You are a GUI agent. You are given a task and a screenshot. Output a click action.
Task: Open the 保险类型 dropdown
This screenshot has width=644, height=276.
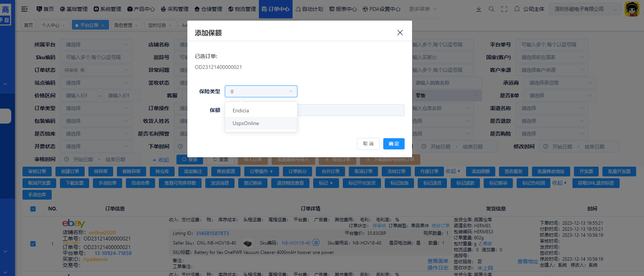[261, 91]
